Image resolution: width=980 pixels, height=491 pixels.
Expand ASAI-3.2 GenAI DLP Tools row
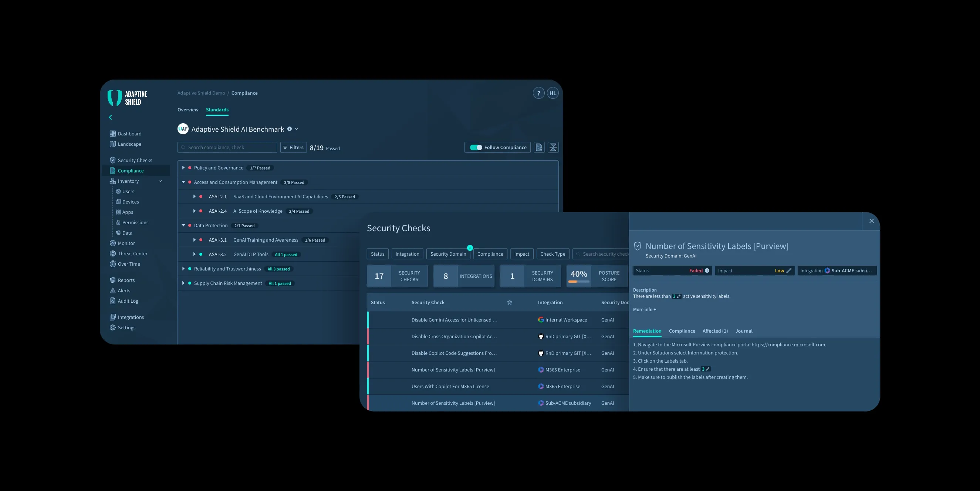194,254
